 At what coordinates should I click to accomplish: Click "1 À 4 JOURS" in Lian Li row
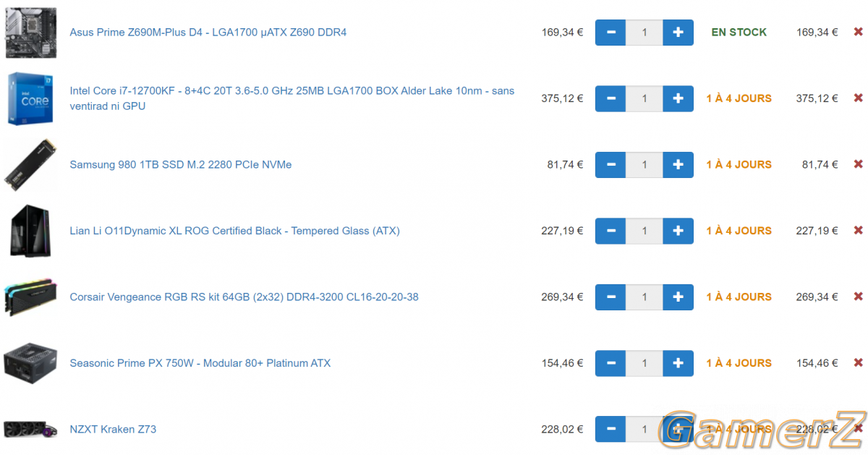(739, 231)
